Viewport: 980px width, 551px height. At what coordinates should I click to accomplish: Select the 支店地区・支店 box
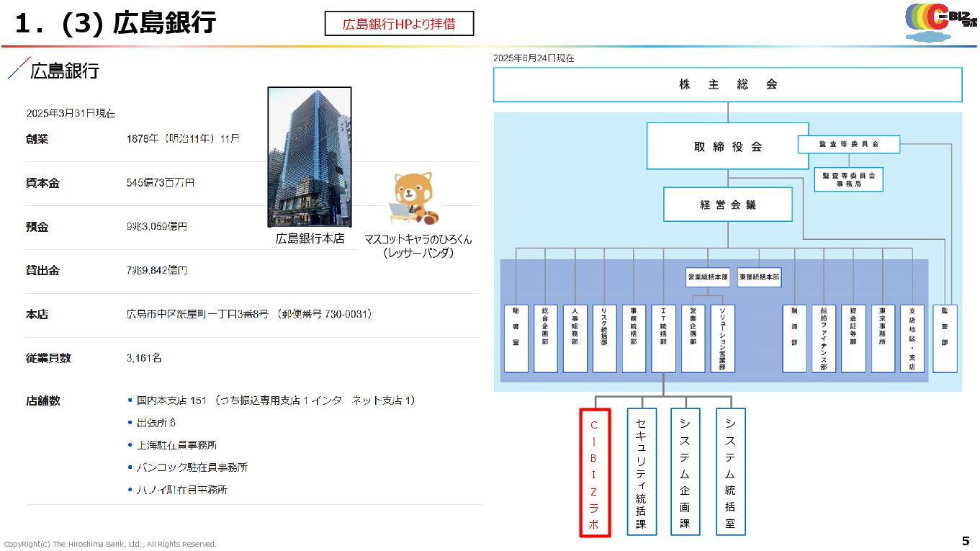click(912, 339)
